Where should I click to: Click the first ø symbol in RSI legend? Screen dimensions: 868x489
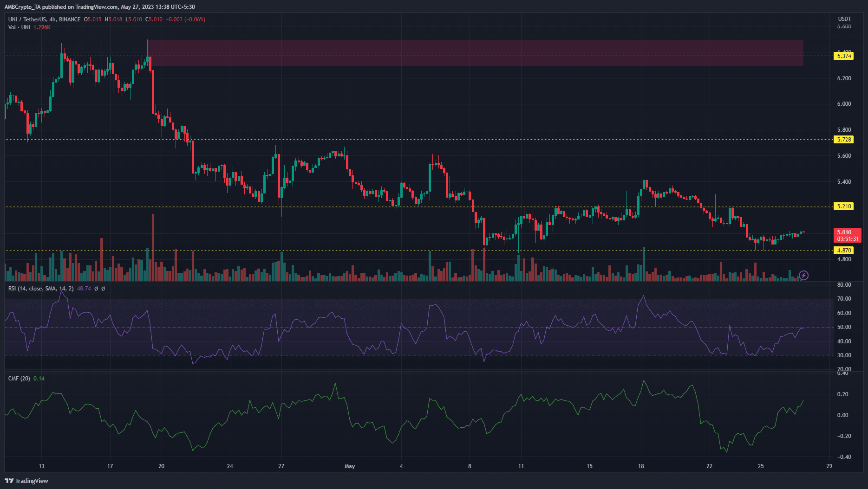pos(96,289)
